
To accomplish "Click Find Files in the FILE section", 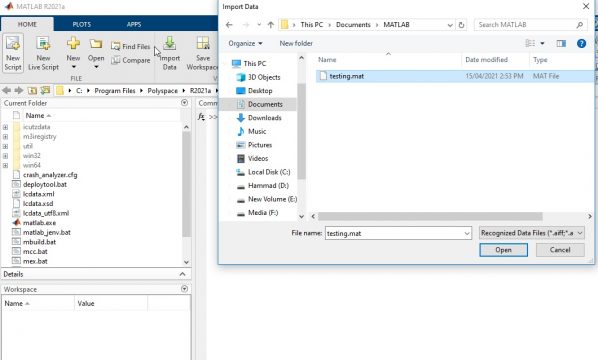I will 131,47.
